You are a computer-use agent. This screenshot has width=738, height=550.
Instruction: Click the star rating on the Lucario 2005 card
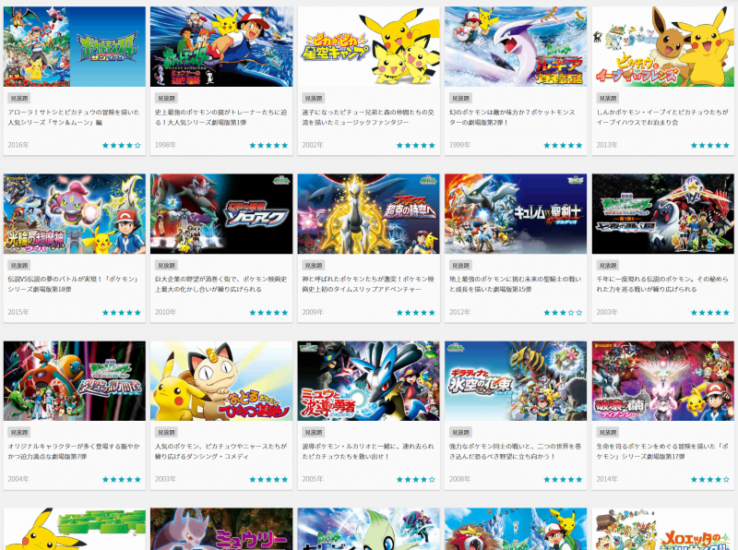pyautogui.click(x=416, y=479)
